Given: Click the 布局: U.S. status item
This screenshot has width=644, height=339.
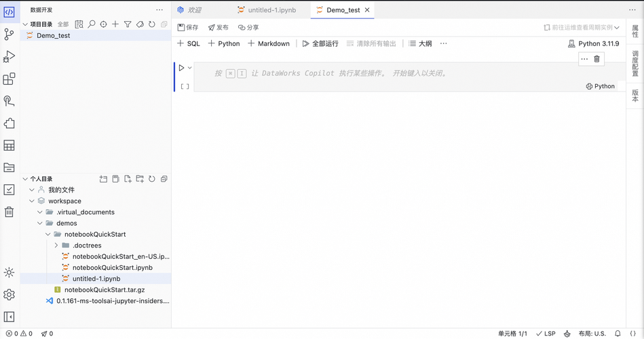Looking at the screenshot, I should (x=592, y=334).
